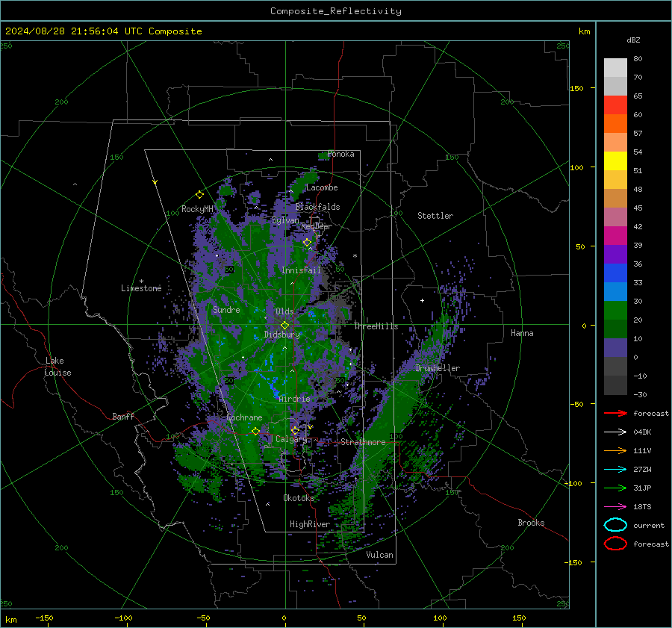Click the yellow diamond marker beside RockyMH
The image size is (672, 628).
(x=199, y=195)
